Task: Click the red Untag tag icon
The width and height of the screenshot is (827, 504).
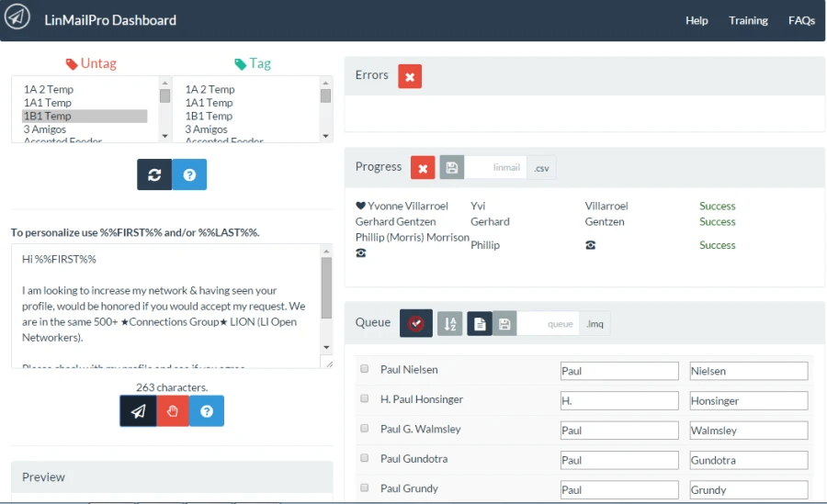Action: (x=72, y=64)
